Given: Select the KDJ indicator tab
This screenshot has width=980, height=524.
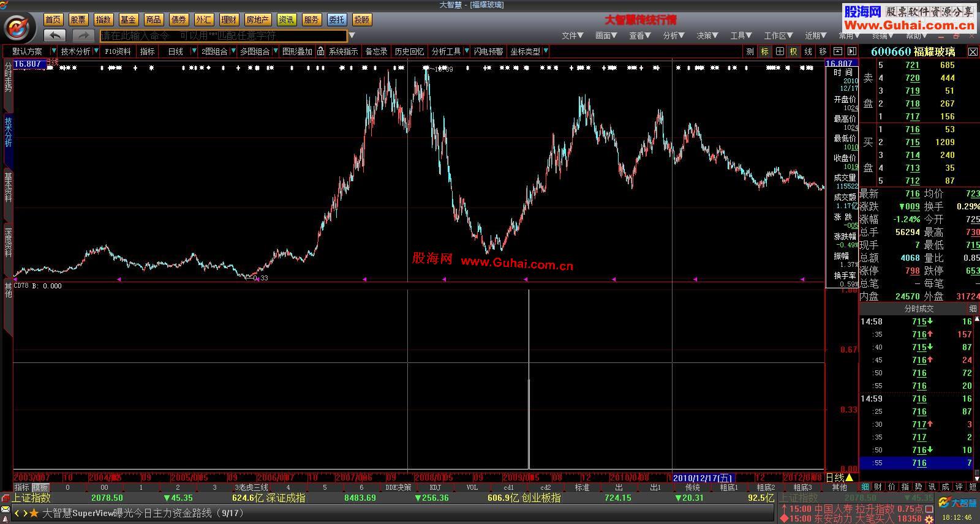Looking at the screenshot, I should point(435,487).
